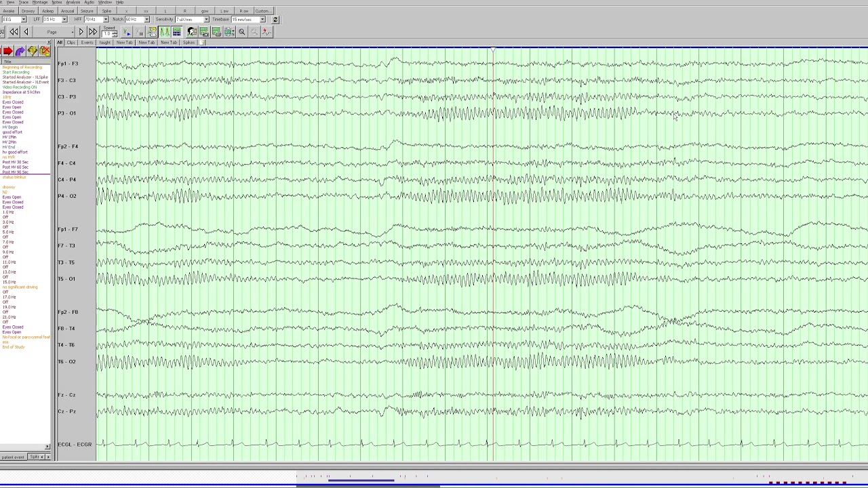Jump to previous page with the double-left arrow
868x488 pixels.
pos(14,32)
